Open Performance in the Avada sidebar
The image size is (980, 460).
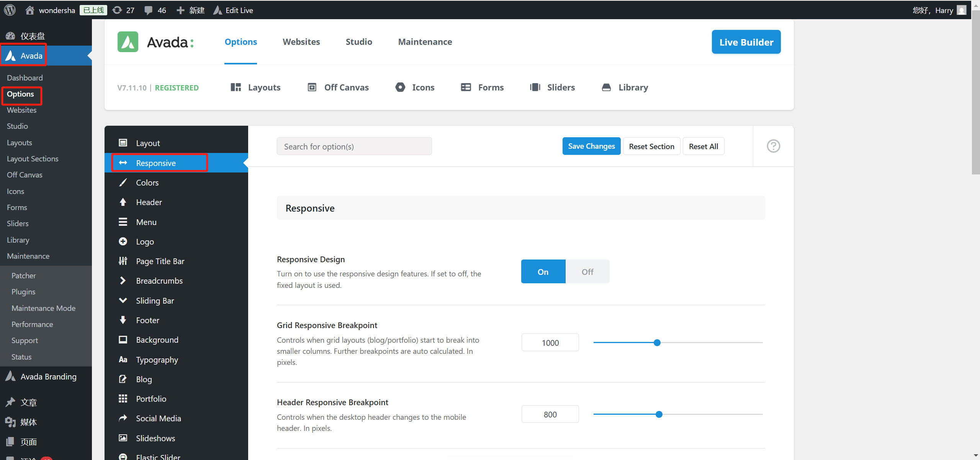click(32, 324)
